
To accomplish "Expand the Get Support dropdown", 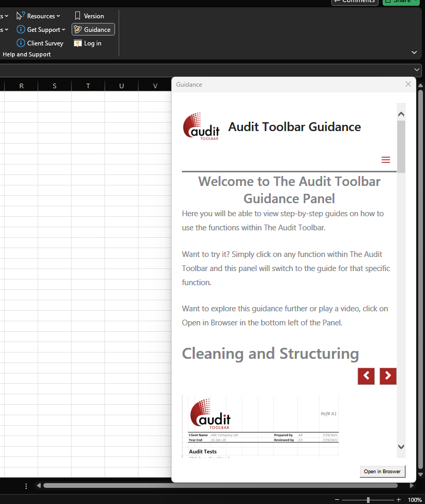I will tap(41, 30).
